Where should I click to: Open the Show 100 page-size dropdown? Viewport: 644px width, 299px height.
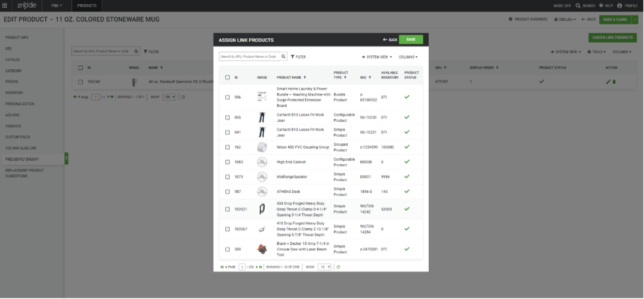pos(169,97)
